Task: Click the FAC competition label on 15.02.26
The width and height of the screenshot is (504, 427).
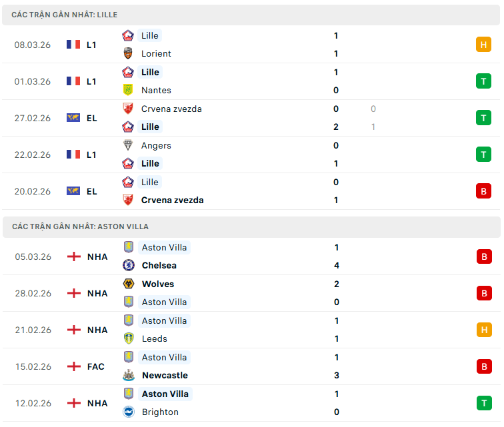Action: tap(96, 366)
